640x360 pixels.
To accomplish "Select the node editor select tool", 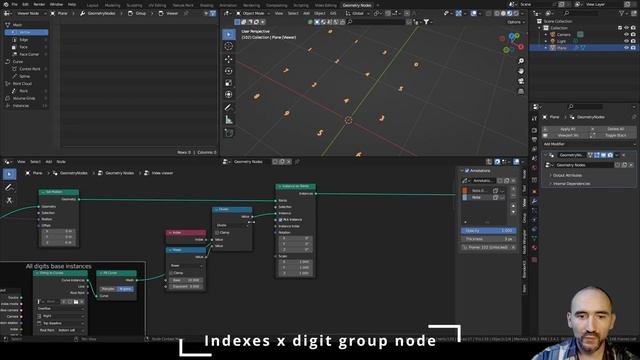I will [9, 174].
